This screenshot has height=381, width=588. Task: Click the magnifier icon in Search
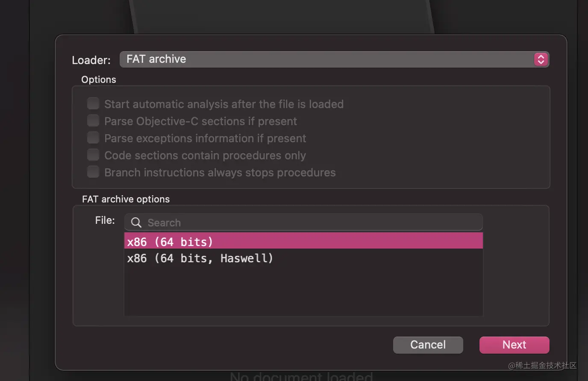tap(136, 223)
